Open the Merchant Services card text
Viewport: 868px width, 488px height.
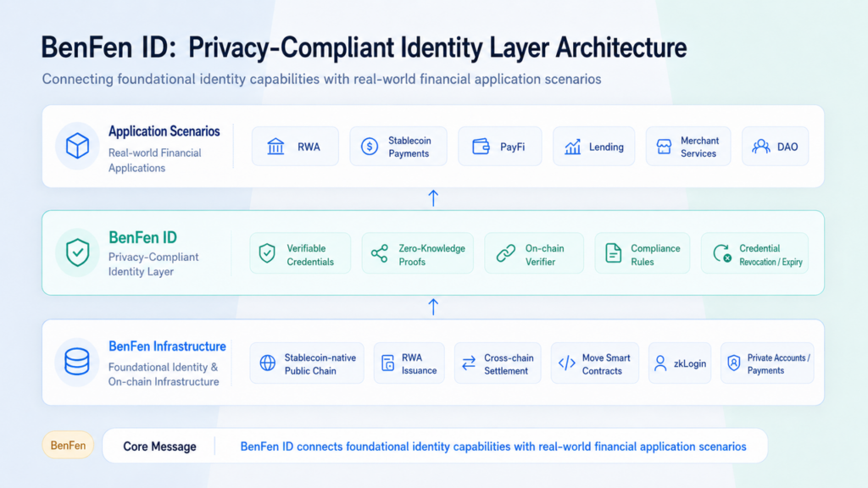coord(699,147)
